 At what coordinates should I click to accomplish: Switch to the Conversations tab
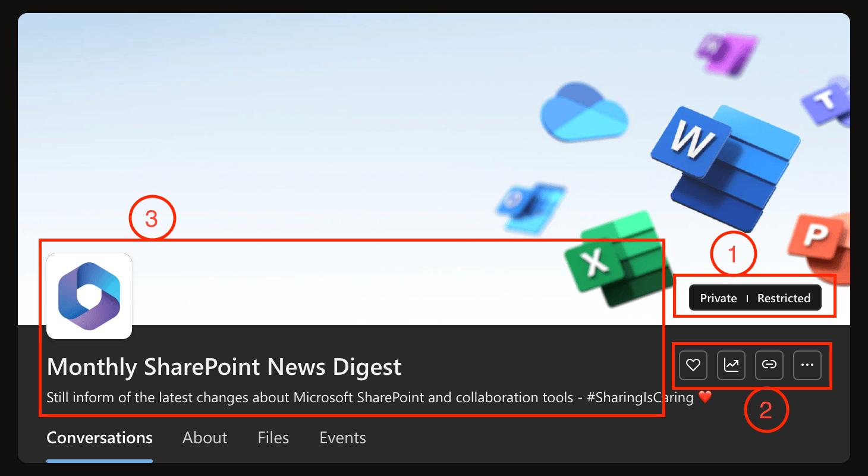(99, 438)
